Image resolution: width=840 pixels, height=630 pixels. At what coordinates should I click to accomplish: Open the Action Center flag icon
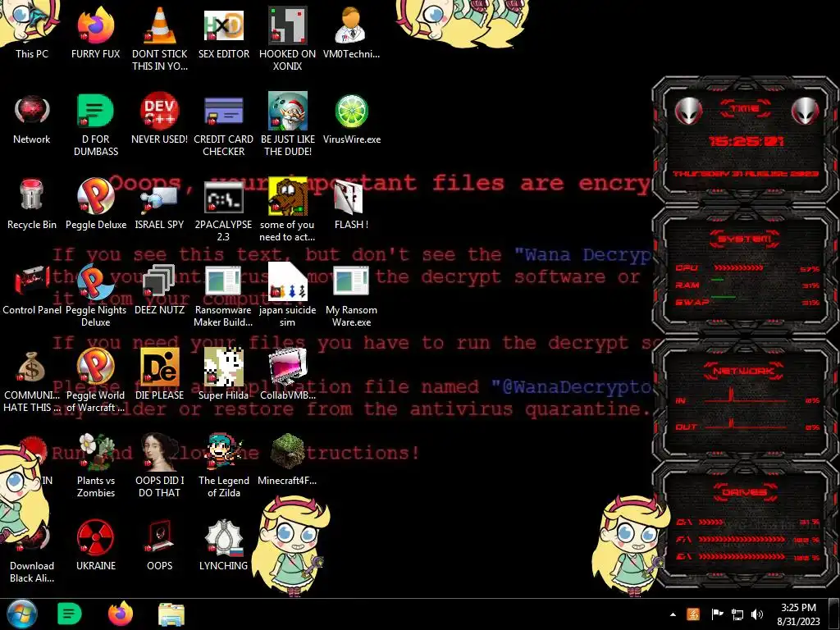[x=717, y=614]
